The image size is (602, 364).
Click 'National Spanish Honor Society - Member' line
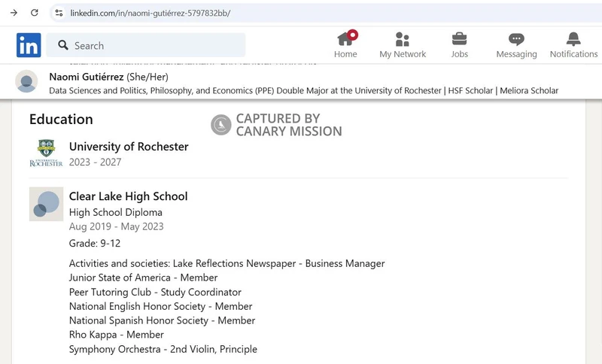[162, 320]
